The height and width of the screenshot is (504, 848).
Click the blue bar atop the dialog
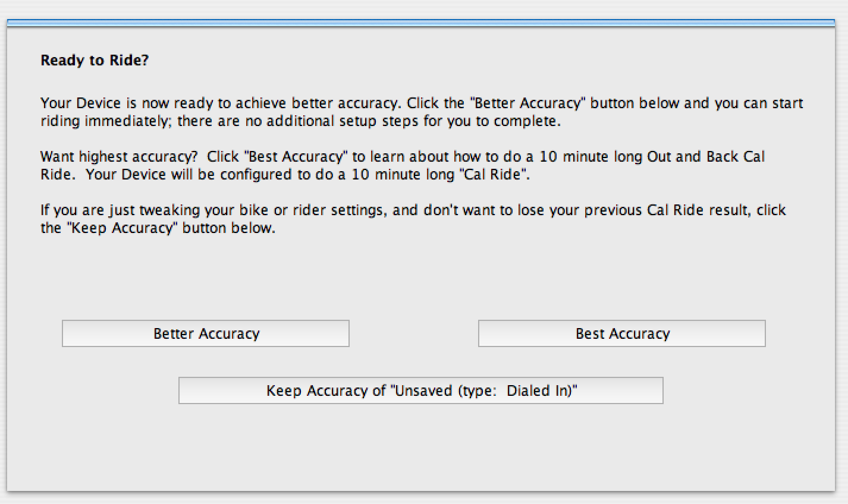coord(421,23)
